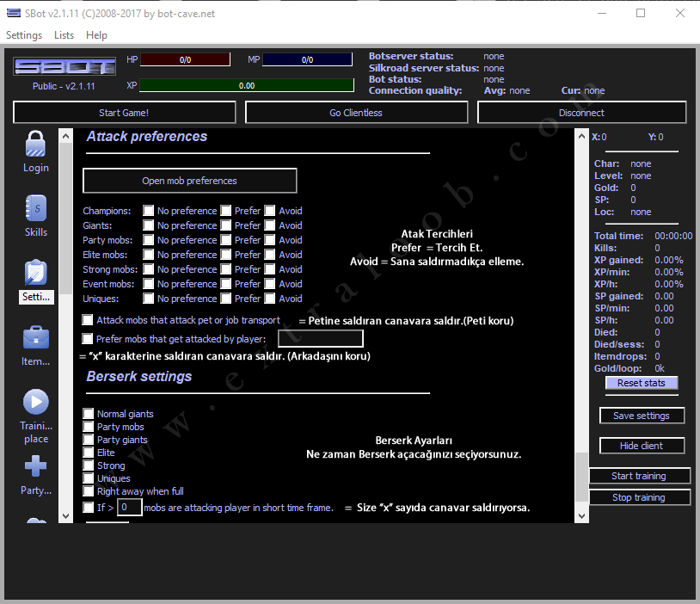Click settings panel scroll down arrow
This screenshot has width=700, height=604.
(x=581, y=516)
